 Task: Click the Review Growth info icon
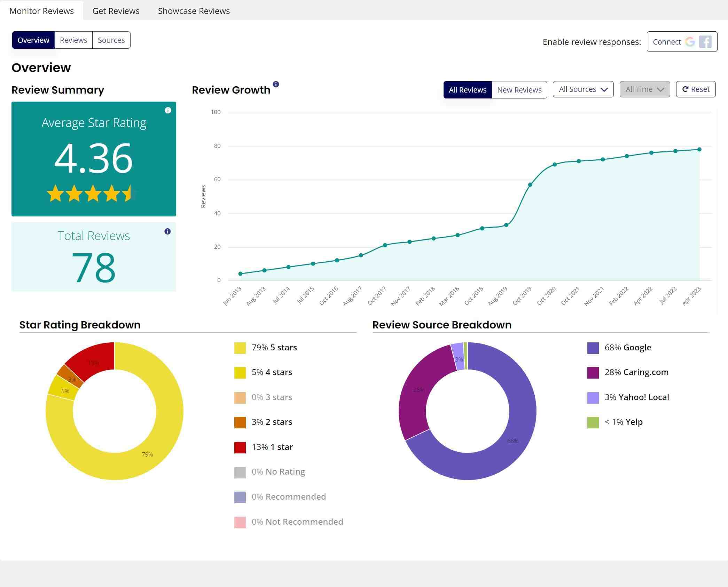[276, 84]
